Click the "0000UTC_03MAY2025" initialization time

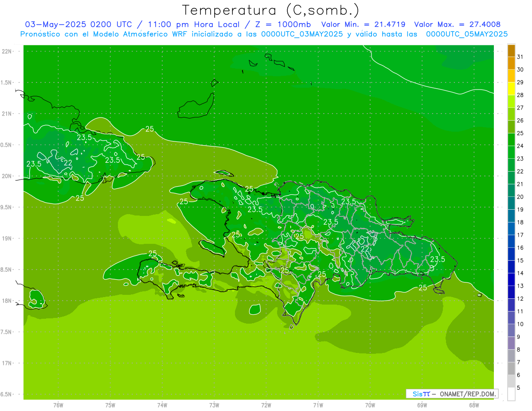[302, 34]
